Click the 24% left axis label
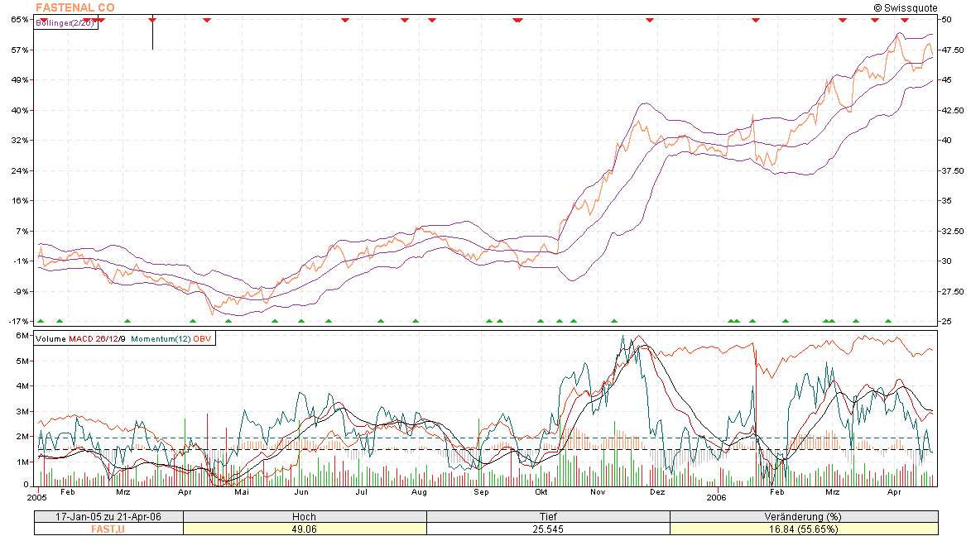The width and height of the screenshot is (971, 560). pos(20,170)
